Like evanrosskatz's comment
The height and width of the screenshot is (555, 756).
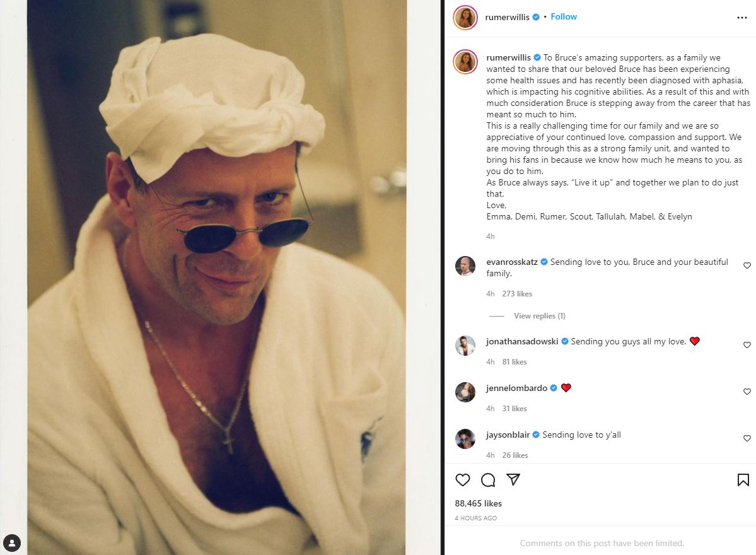click(x=747, y=266)
